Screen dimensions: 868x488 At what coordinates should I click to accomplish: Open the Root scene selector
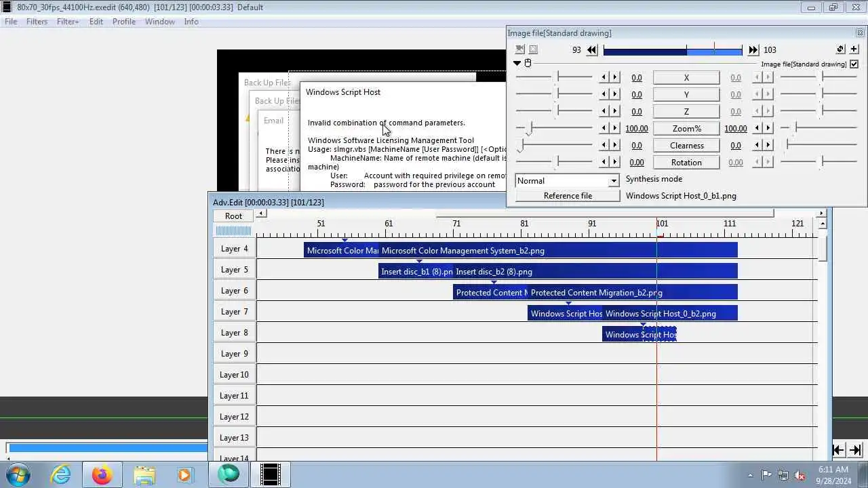(233, 216)
